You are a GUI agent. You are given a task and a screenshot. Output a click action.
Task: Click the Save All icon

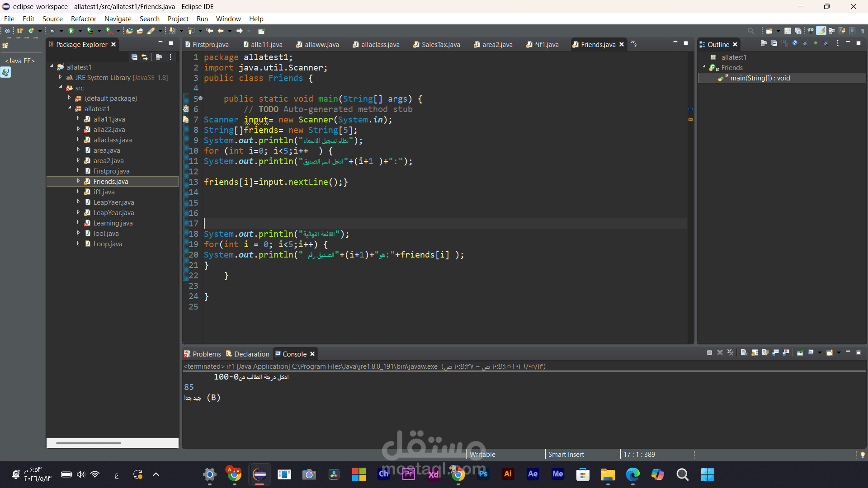coord(798,31)
